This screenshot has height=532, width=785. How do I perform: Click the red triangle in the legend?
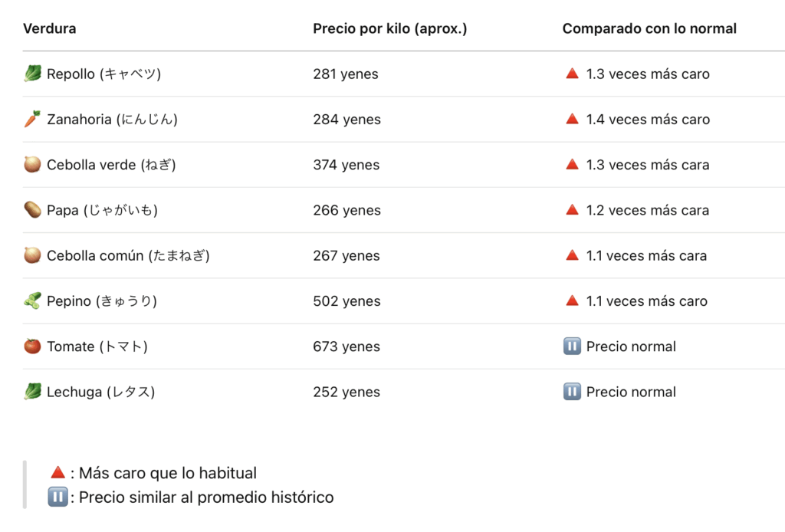pyautogui.click(x=57, y=472)
